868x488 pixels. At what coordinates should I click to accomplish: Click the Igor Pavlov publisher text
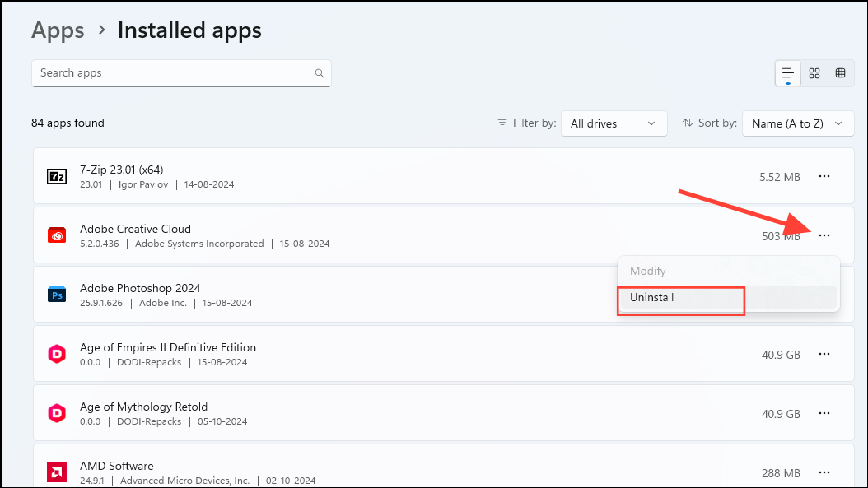pos(142,184)
